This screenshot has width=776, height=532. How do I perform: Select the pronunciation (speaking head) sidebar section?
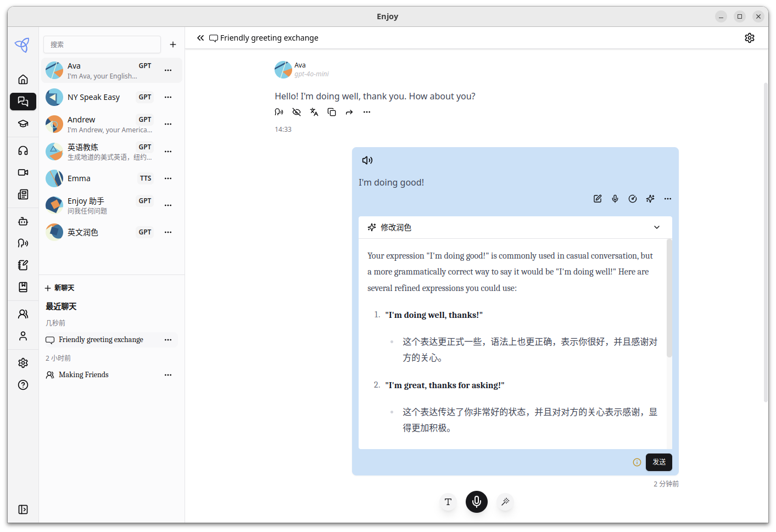coord(23,243)
